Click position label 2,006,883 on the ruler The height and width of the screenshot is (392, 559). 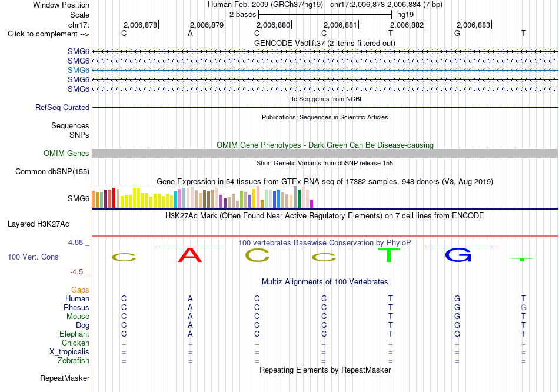tap(474, 25)
